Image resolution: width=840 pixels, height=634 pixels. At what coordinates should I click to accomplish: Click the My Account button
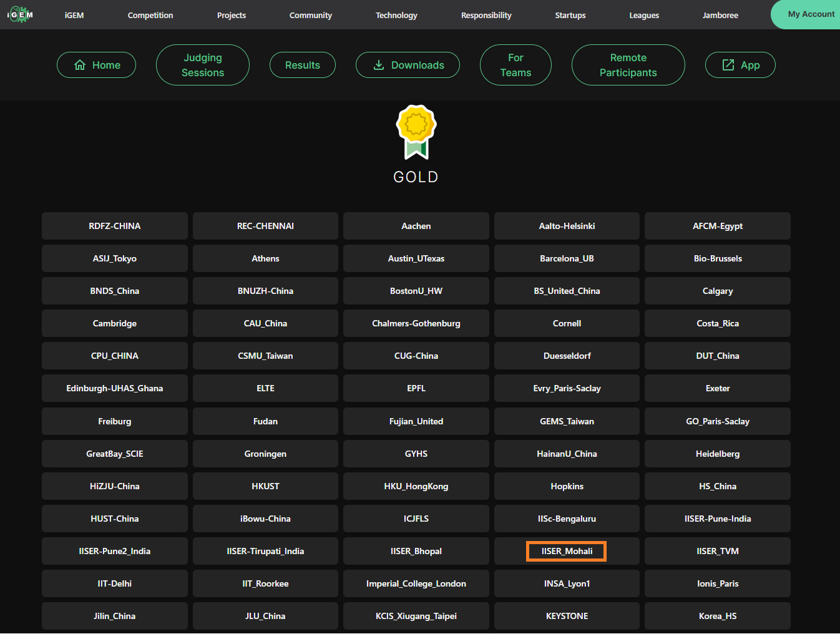(x=806, y=14)
